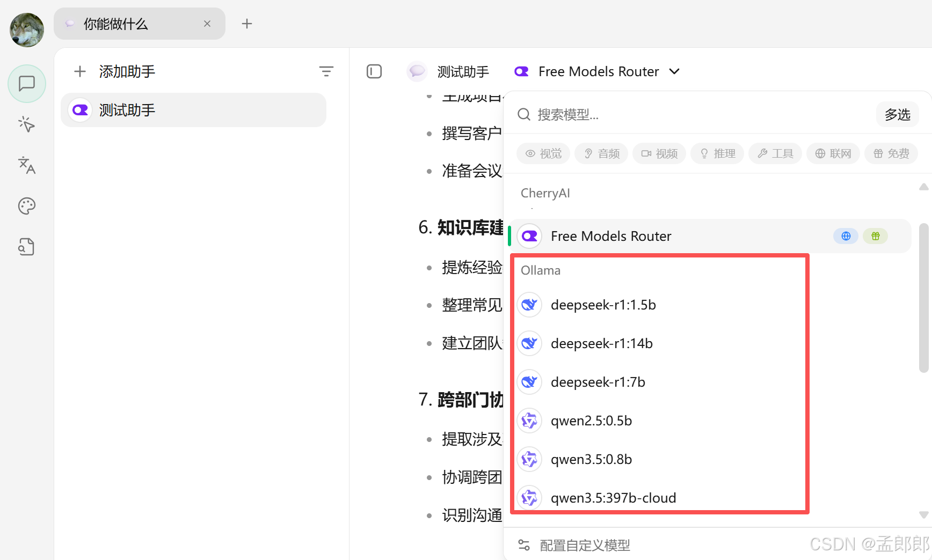Toggle the 推理 reasoning filter tag
Screen dimensions: 932x560
tap(717, 153)
